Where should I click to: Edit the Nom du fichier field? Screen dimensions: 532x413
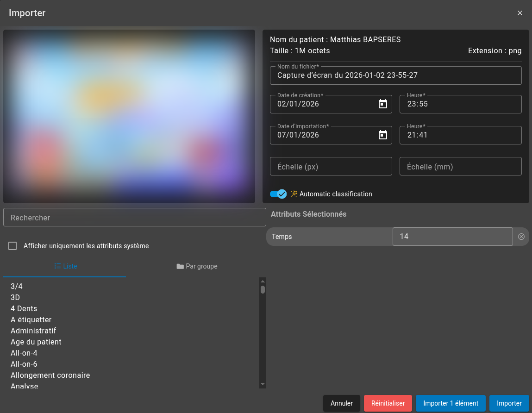(395, 75)
